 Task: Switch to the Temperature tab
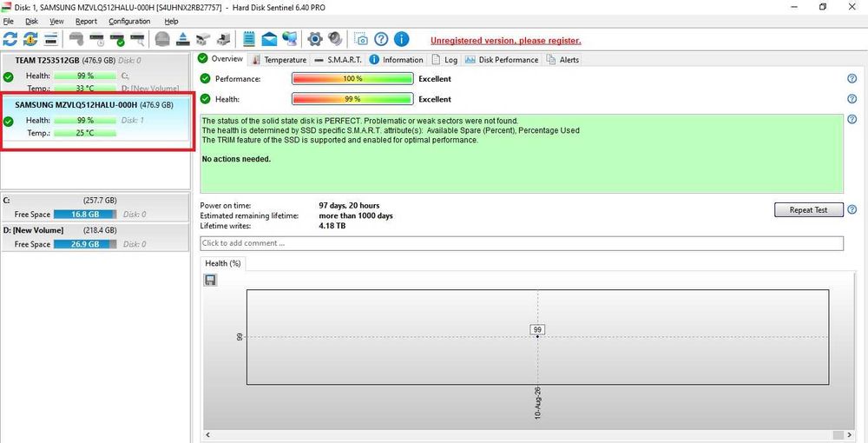click(279, 60)
